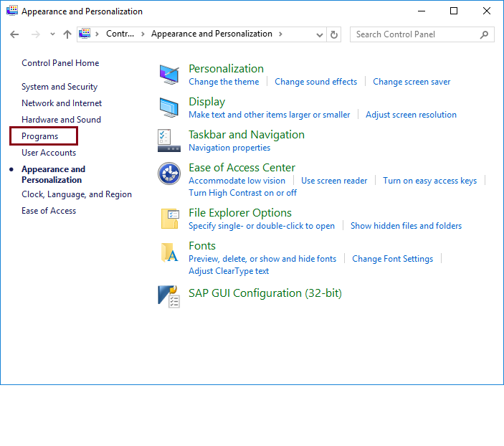Open Hardware and Sound category
The width and height of the screenshot is (504, 446).
coord(61,120)
